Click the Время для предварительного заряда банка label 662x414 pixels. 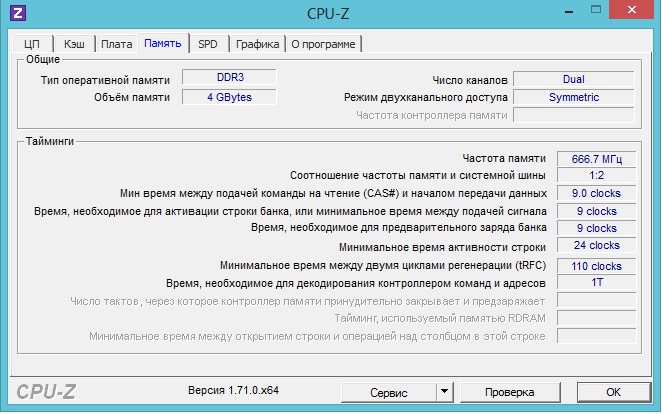[399, 228]
